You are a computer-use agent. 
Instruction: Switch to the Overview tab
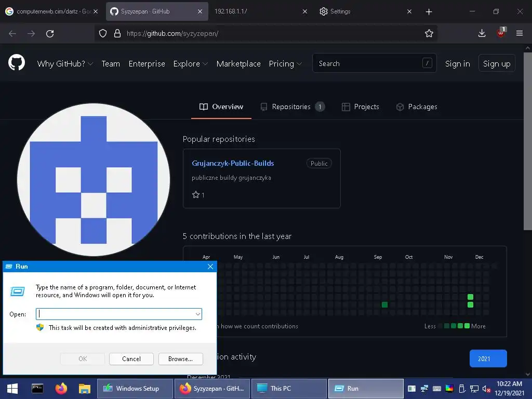tap(221, 107)
